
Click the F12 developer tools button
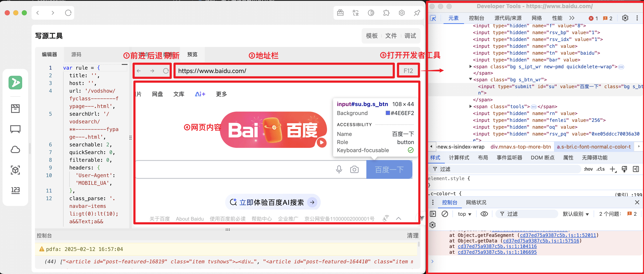(x=408, y=71)
